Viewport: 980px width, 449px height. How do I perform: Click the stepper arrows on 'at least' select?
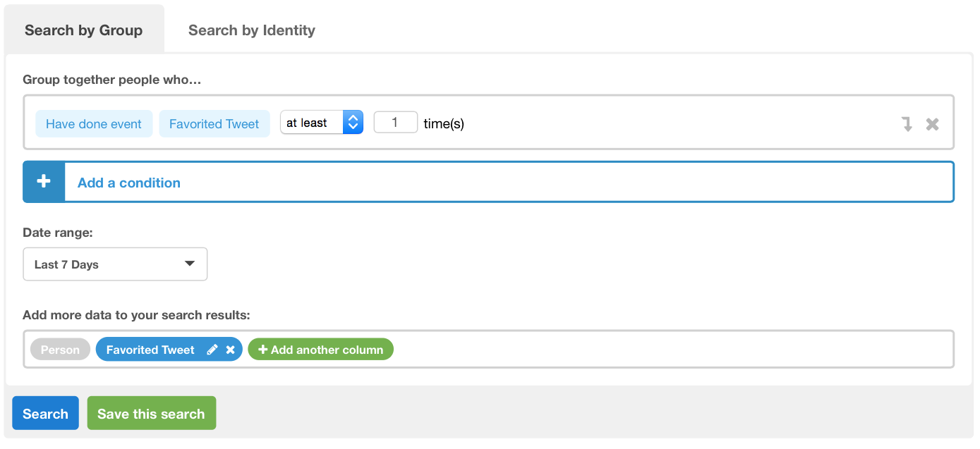point(353,123)
